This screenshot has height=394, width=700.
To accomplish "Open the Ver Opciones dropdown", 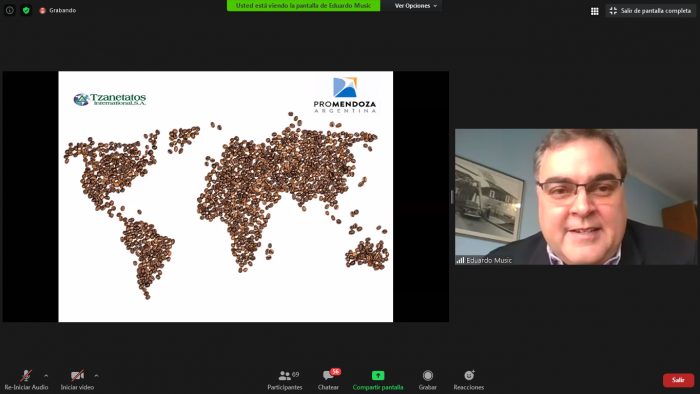I will pyautogui.click(x=415, y=6).
